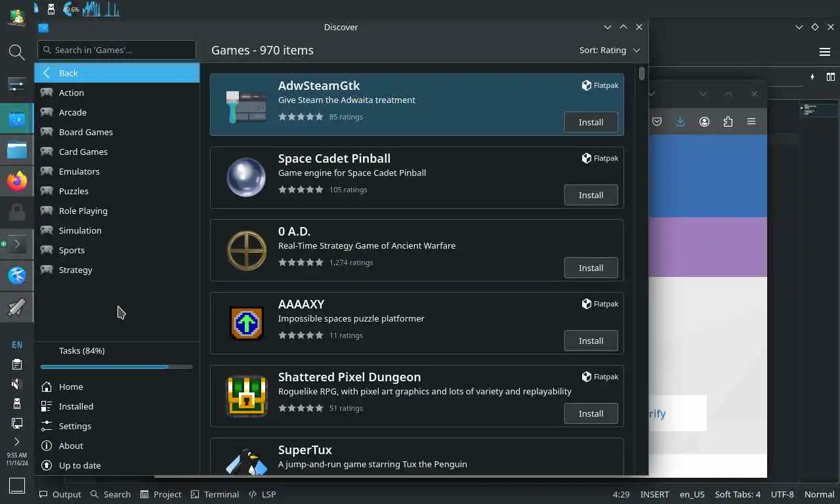Click the Tasks (84%) progress bar

117,367
